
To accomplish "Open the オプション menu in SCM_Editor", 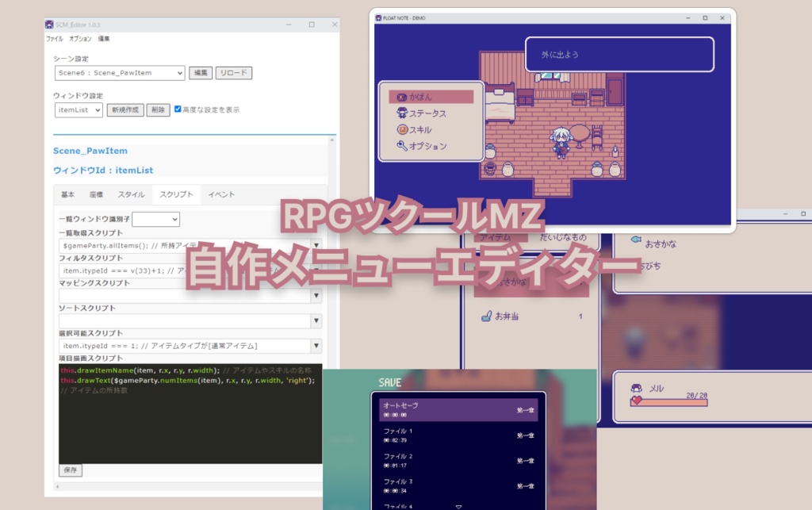I will (80, 39).
